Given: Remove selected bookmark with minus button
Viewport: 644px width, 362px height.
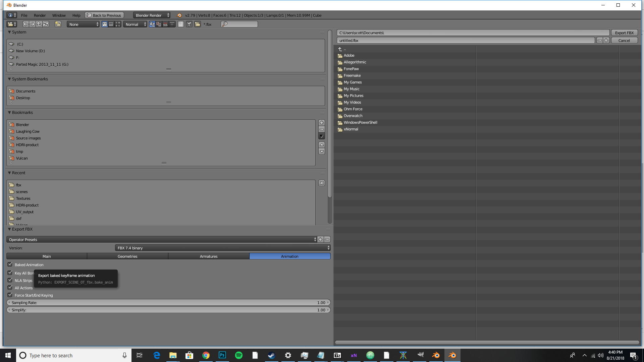Looking at the screenshot, I should coord(322,129).
